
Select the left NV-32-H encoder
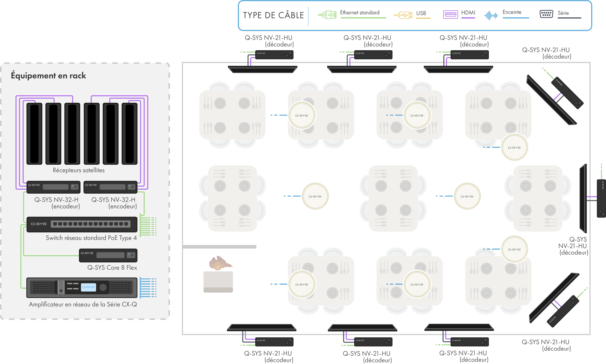(x=53, y=187)
